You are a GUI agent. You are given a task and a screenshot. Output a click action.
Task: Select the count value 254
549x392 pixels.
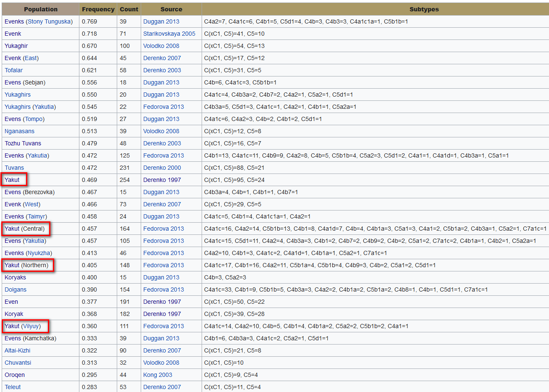coord(125,180)
